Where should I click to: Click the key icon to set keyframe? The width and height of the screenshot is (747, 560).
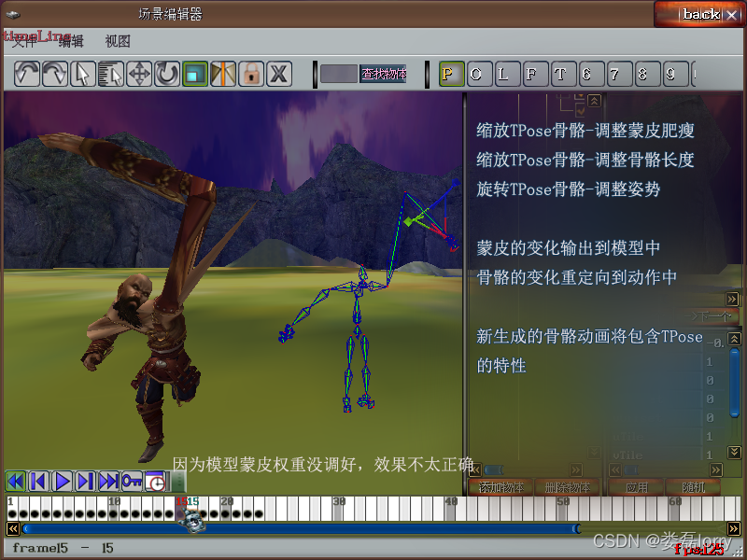132,482
